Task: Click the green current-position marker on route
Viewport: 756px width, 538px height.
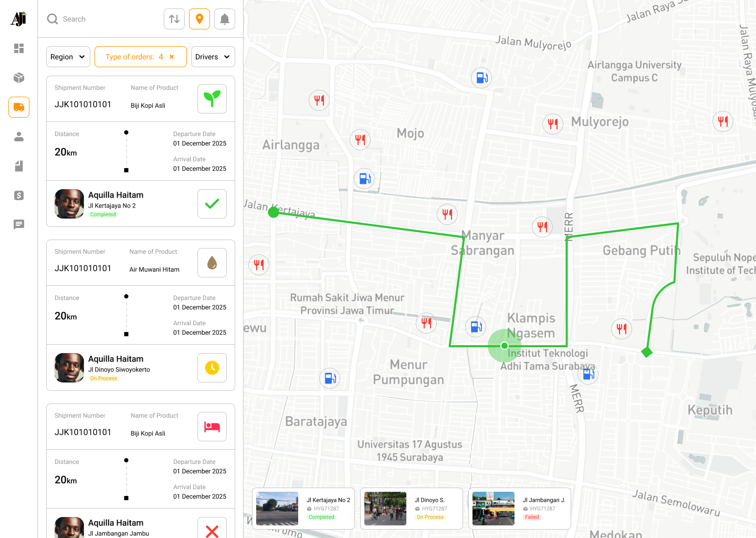Action: click(505, 346)
